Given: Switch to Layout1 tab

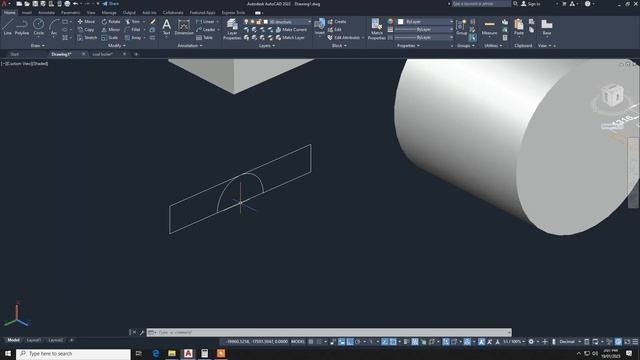Looking at the screenshot, I should [33, 340].
